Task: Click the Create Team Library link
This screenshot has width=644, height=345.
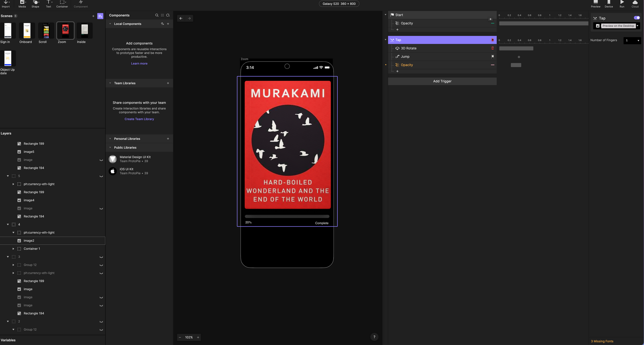Action: pyautogui.click(x=139, y=119)
